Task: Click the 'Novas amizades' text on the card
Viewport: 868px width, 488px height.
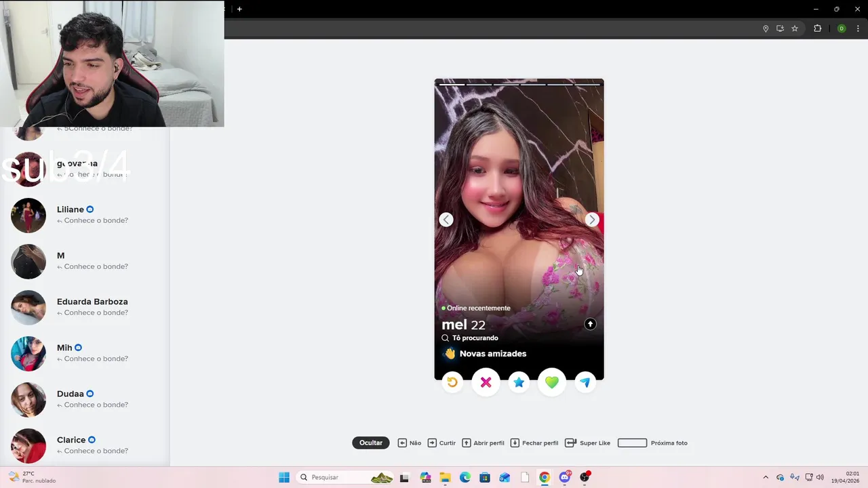Action: click(493, 353)
